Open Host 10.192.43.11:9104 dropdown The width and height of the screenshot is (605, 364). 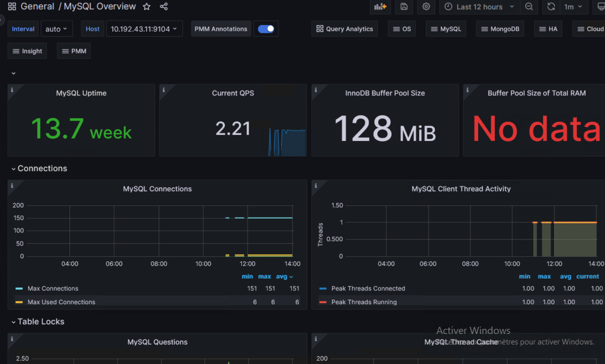point(144,29)
